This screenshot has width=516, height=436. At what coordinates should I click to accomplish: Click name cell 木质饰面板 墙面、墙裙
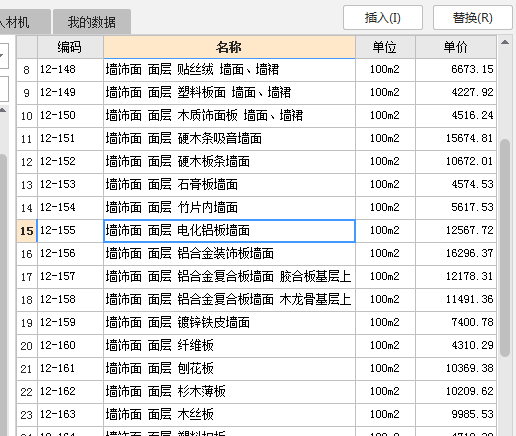(x=229, y=116)
